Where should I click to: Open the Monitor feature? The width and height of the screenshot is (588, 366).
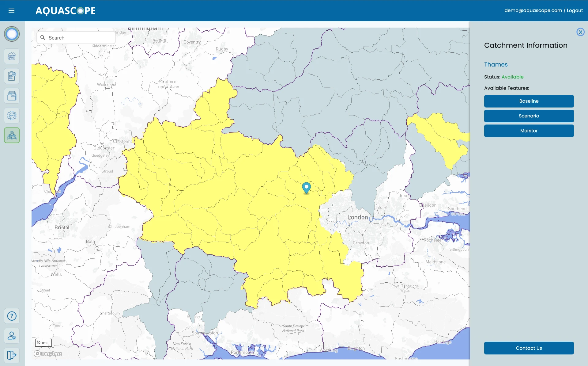pyautogui.click(x=529, y=131)
